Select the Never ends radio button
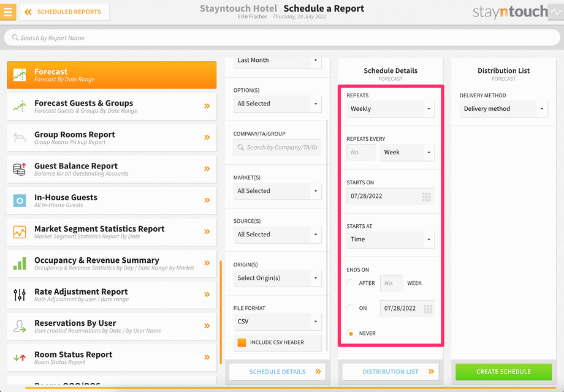 (351, 333)
